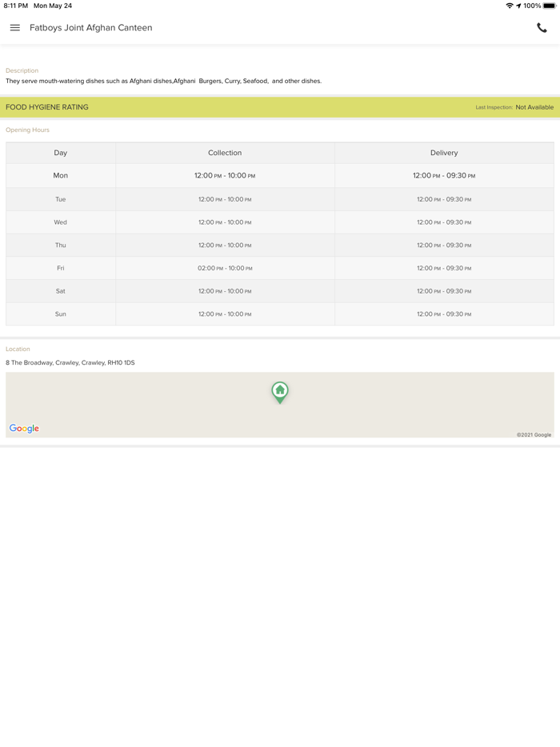
Task: Tap the status bar clock 8:11 PM
Action: pos(16,6)
